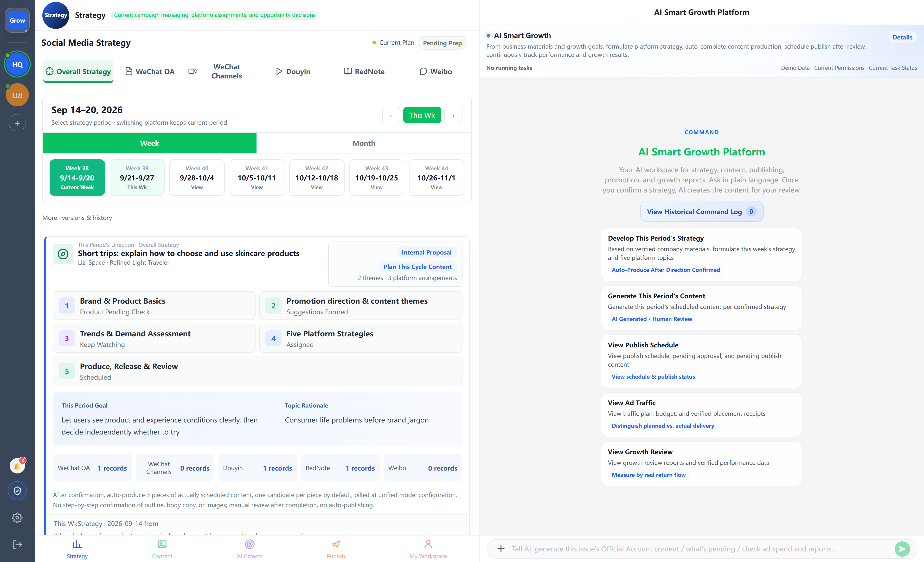This screenshot has width=924, height=562.
Task: Open the Grow workspace switcher icon
Action: (17, 20)
